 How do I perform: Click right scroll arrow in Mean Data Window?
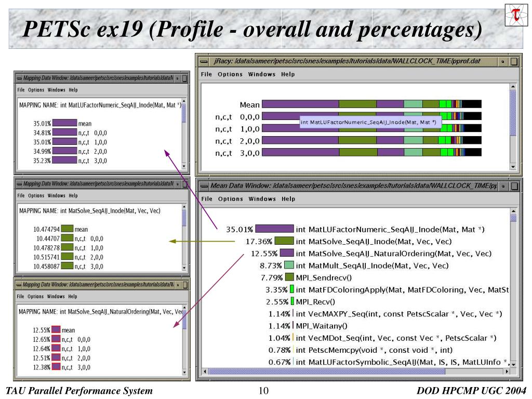(x=507, y=371)
